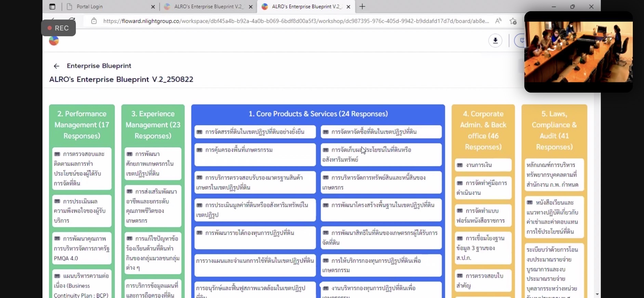Open the card การบริหารจัดการทรัพย์สินและหนี้สินของเกษตรกร
Screen dimensions: 644x298
[x=381, y=183]
